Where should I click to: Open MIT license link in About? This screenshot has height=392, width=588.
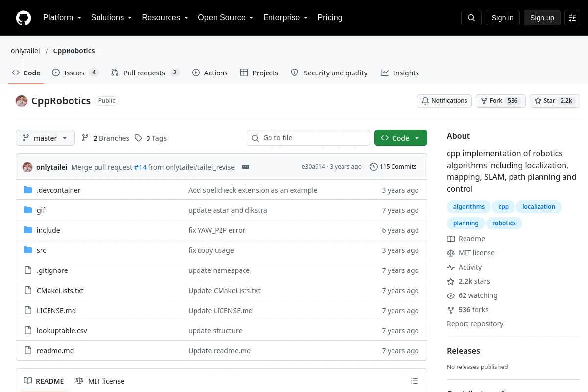point(471,253)
